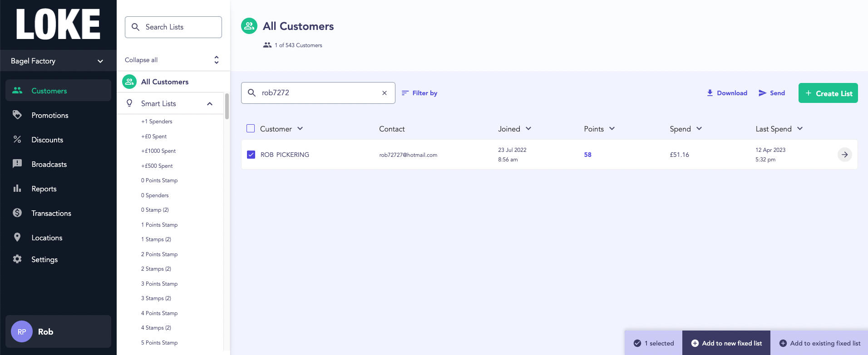Image resolution: width=868 pixels, height=355 pixels.
Task: Open the Locations menu item
Action: coord(58,238)
